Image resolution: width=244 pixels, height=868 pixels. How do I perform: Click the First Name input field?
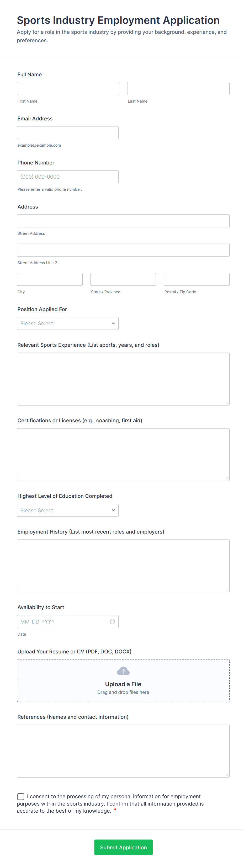point(68,88)
